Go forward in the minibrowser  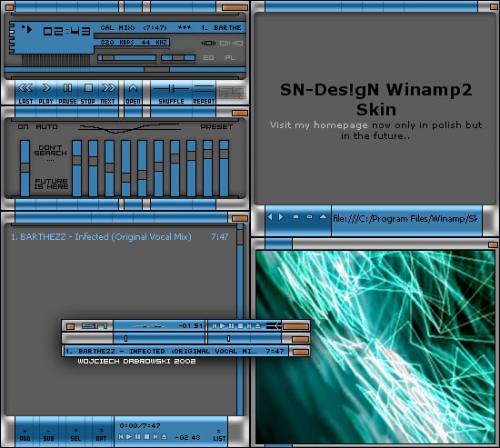point(281,217)
